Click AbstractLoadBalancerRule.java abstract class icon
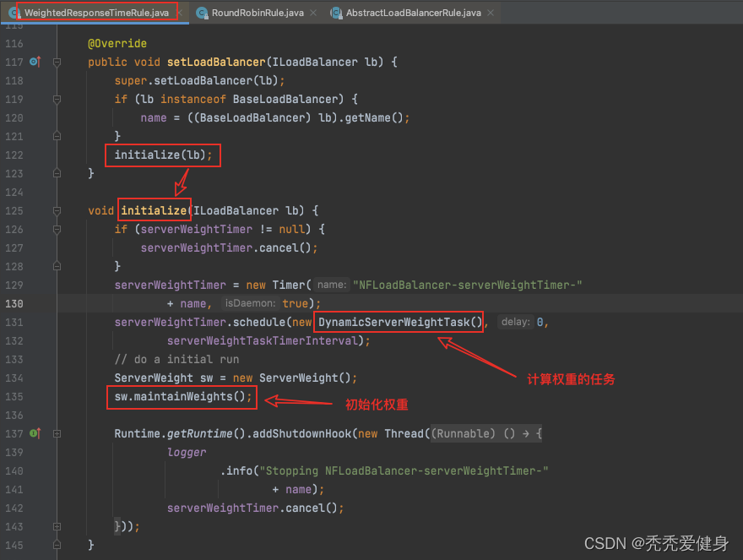The height and width of the screenshot is (560, 743). point(336,13)
